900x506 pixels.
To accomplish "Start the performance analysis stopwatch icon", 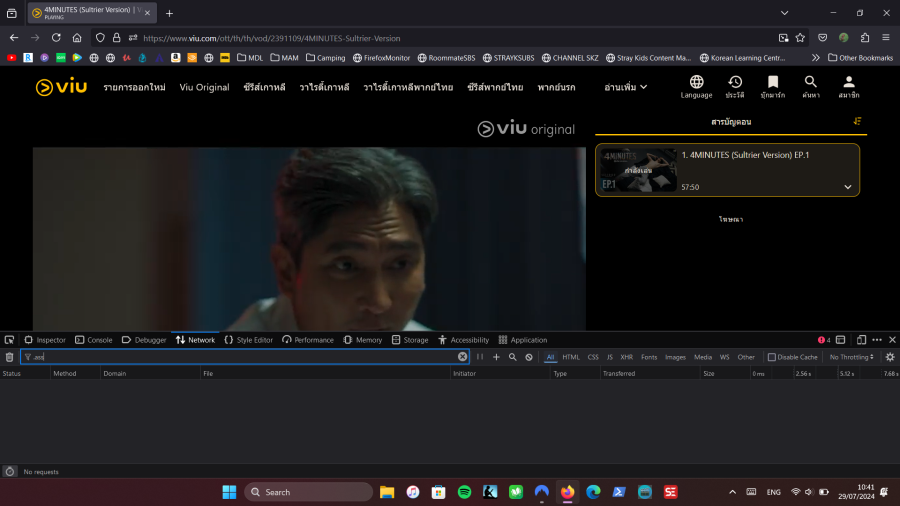I will coord(10,472).
